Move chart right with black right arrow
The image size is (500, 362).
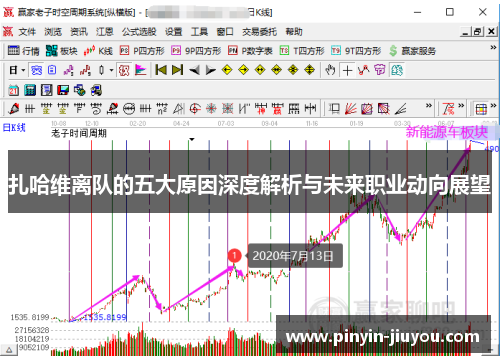[211, 70]
